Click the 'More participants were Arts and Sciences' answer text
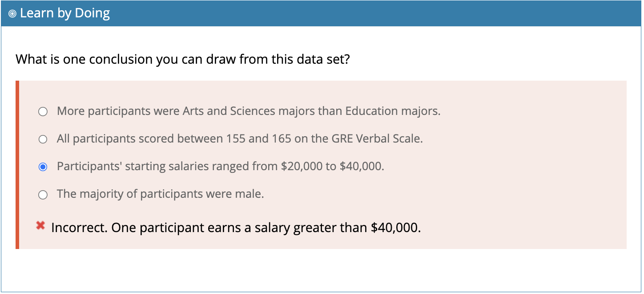 249,111
